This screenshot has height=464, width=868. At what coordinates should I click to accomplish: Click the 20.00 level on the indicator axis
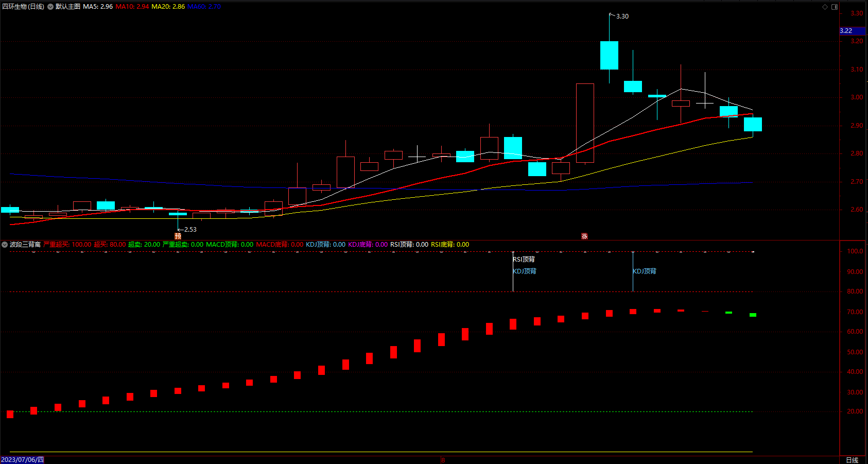(855, 411)
